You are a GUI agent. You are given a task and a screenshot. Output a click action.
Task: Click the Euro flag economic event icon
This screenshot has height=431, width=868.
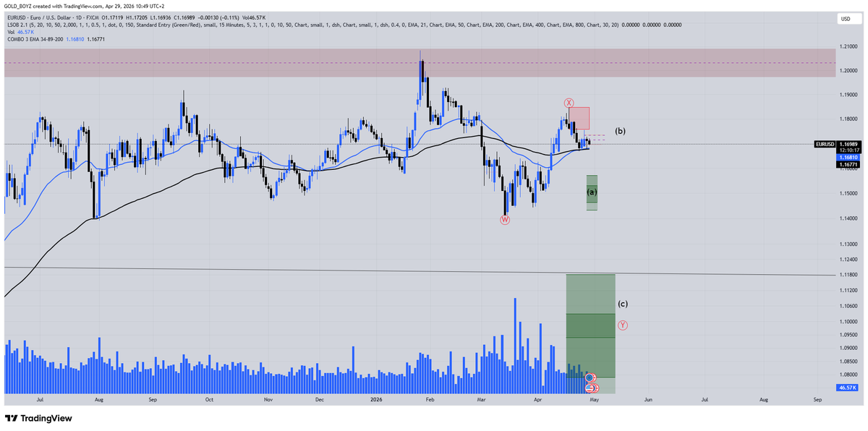point(589,377)
